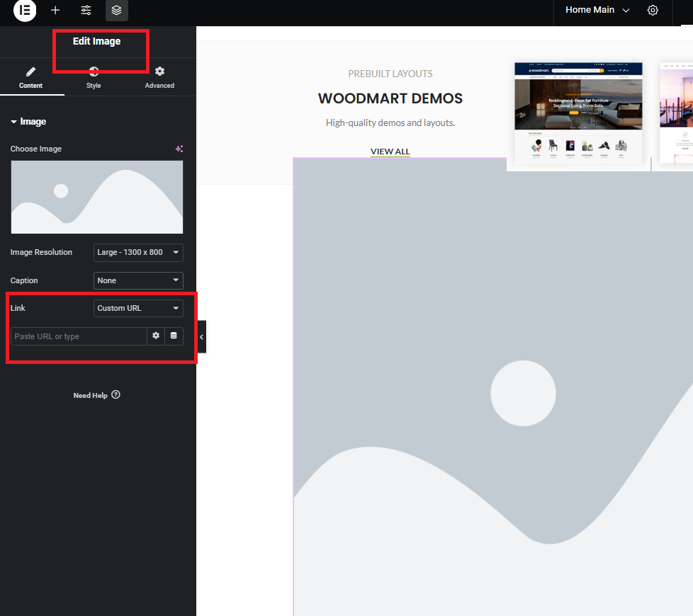Click the AI sparkle icon for Choose Image
The width and height of the screenshot is (693, 616).
coord(179,149)
